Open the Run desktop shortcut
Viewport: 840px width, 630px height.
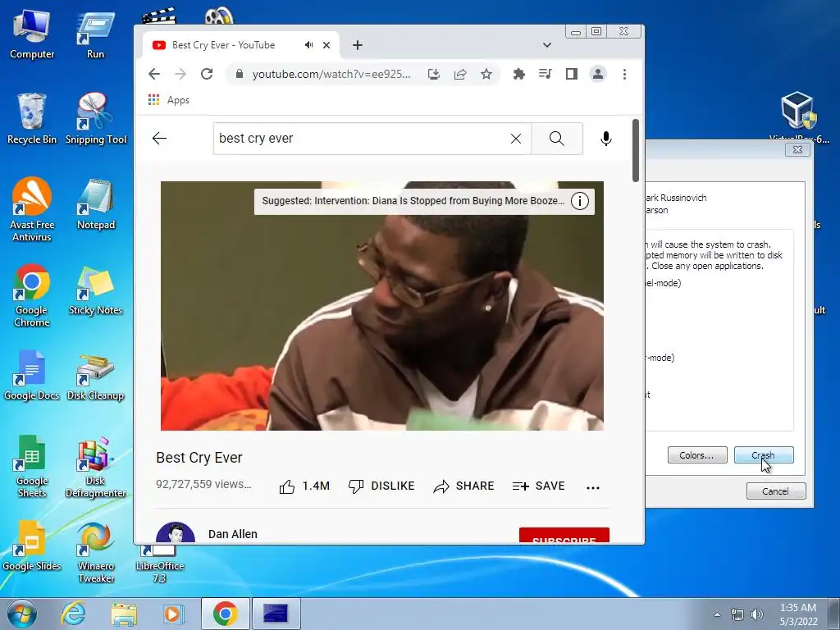pos(95,35)
